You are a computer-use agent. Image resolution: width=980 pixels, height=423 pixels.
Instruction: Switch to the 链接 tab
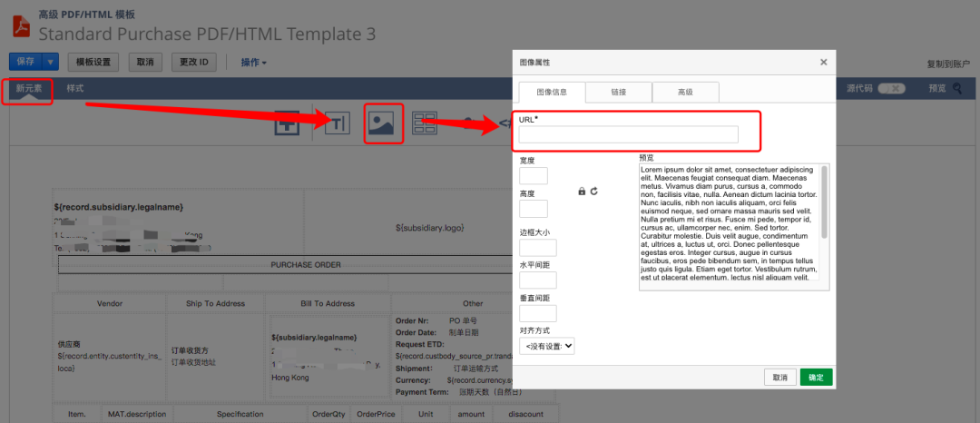pos(619,92)
